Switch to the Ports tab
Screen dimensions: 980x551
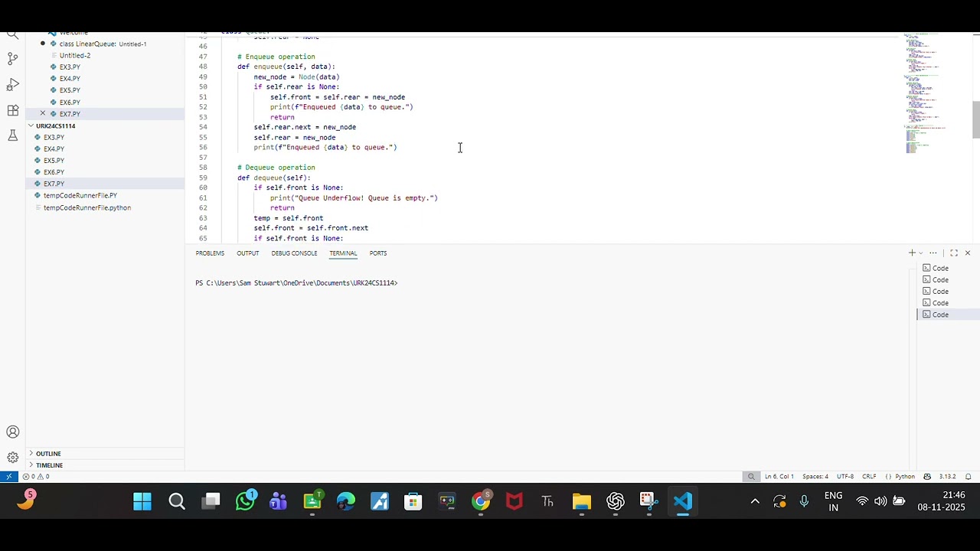click(x=378, y=253)
